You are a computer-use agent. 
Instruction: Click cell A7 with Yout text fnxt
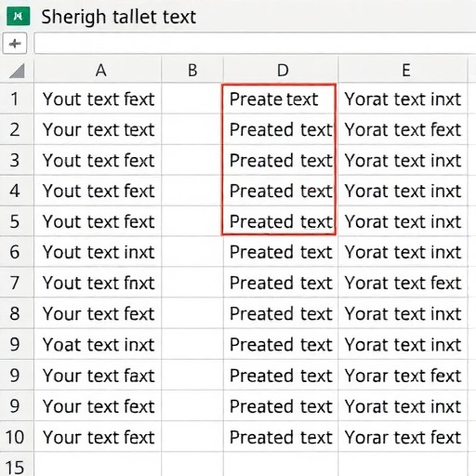tap(98, 283)
